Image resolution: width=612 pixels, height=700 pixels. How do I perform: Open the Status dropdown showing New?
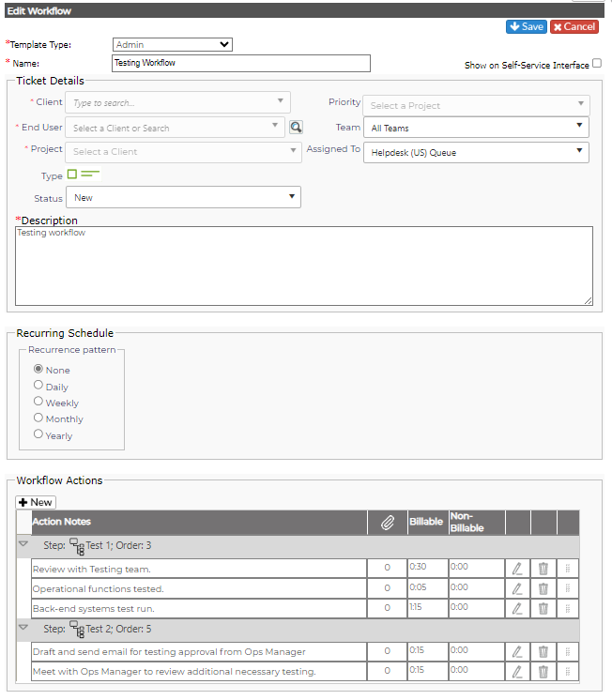click(x=184, y=197)
